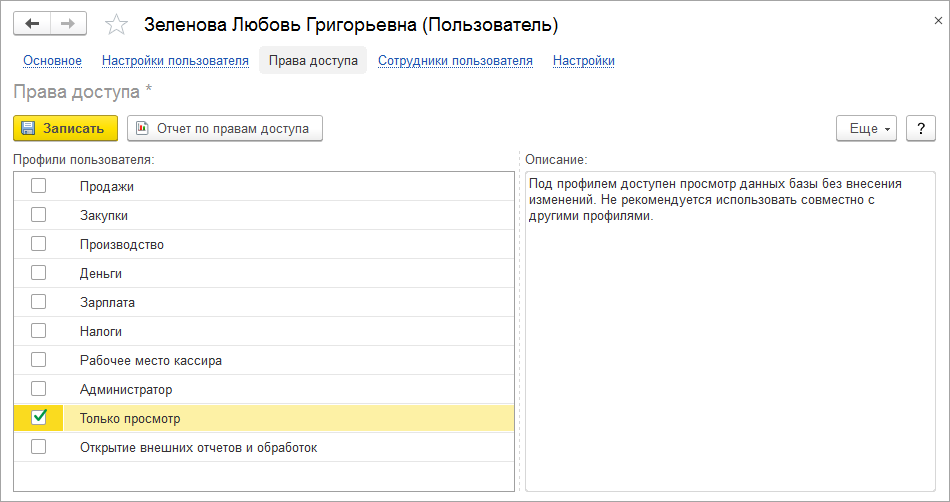
Task: Uncheck the Только просмотр profile
Action: coord(39,417)
